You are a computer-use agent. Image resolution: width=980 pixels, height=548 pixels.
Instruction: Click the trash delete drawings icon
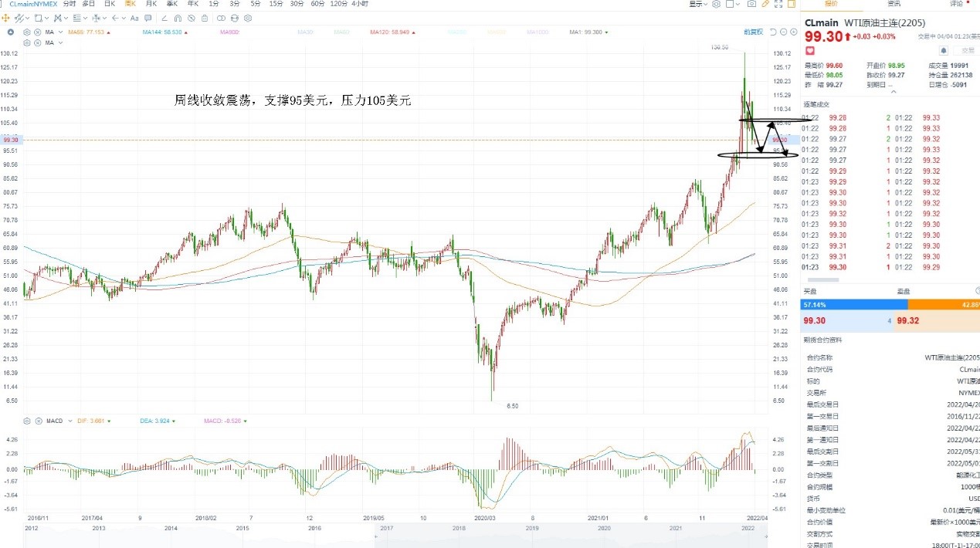[205, 18]
